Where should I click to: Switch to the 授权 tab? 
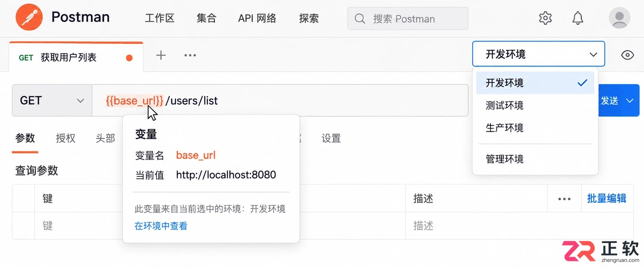coord(66,138)
